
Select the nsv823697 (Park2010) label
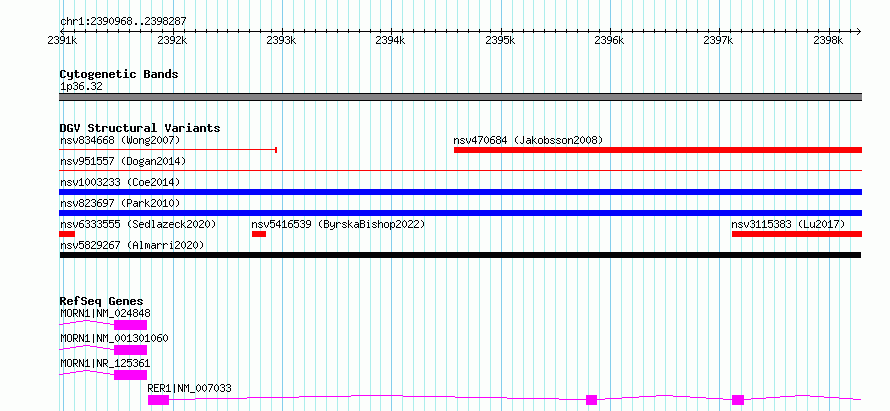click(x=120, y=203)
